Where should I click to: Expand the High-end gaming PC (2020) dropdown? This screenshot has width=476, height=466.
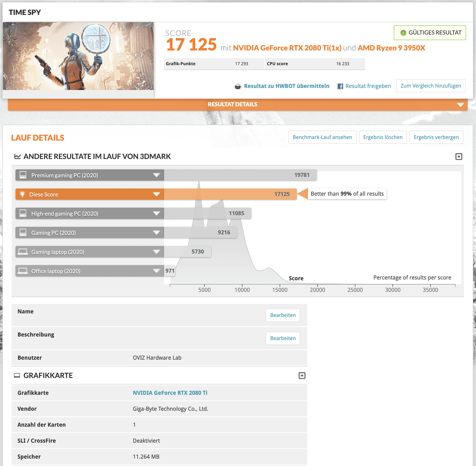[156, 213]
